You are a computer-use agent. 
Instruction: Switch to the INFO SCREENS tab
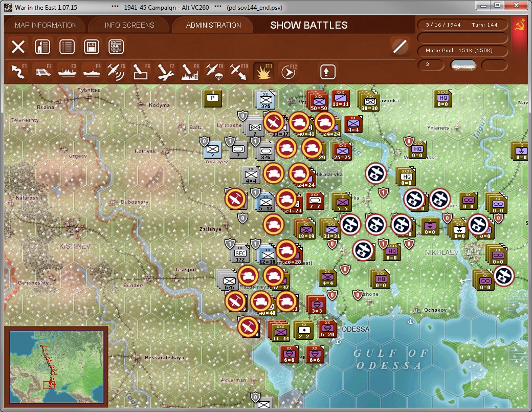[129, 25]
